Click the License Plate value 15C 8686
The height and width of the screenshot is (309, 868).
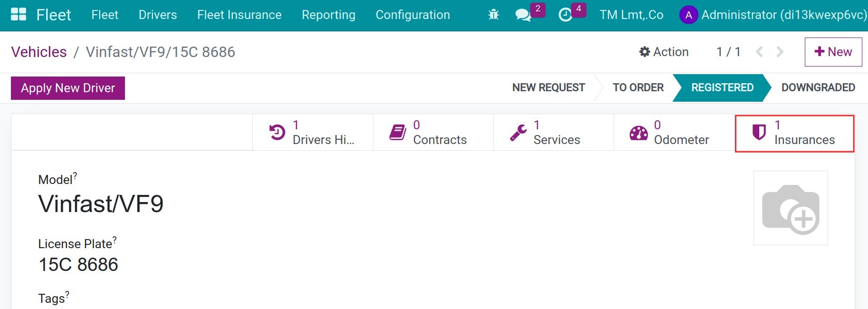[78, 264]
